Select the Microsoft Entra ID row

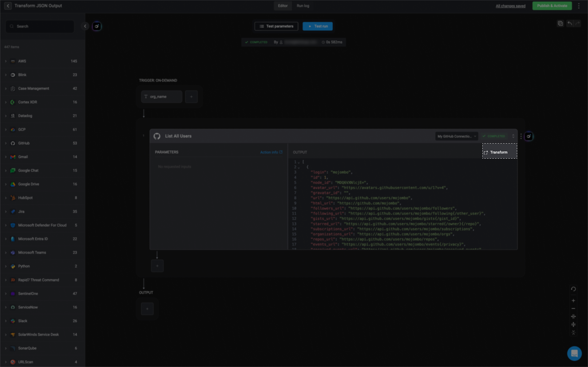(43, 239)
